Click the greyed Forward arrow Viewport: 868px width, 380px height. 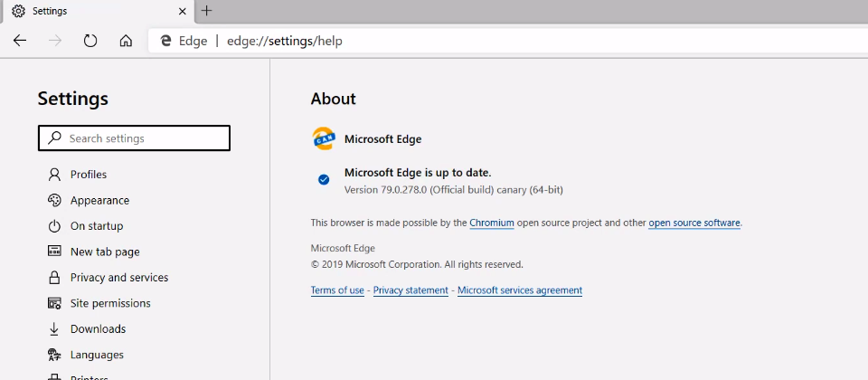55,41
